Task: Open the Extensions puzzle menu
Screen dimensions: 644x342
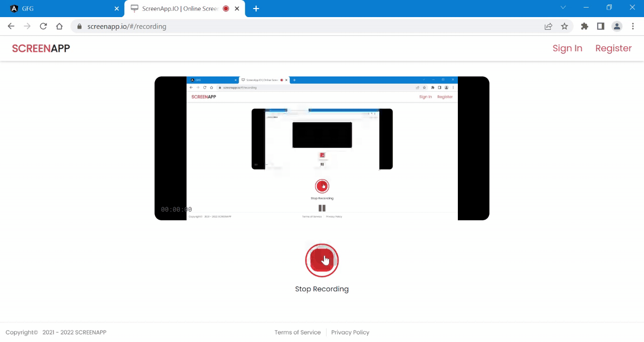Action: click(x=584, y=26)
